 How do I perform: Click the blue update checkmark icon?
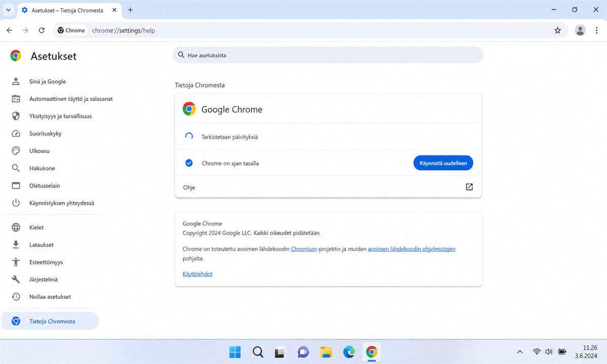(189, 163)
